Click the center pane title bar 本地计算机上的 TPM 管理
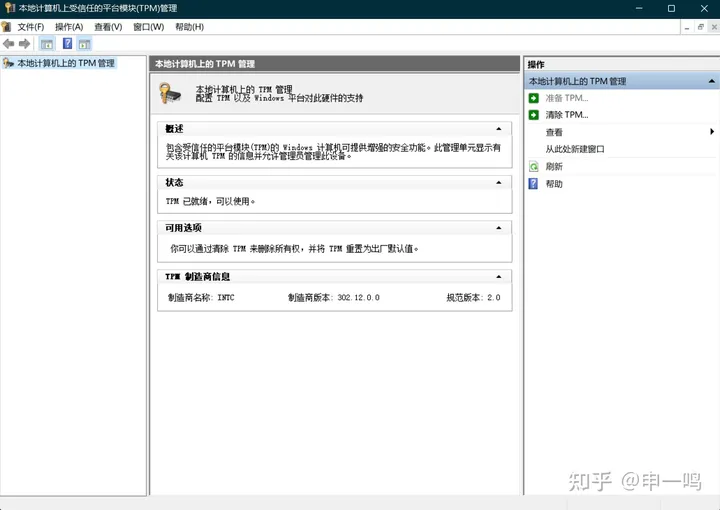This screenshot has height=510, width=720. pos(335,64)
